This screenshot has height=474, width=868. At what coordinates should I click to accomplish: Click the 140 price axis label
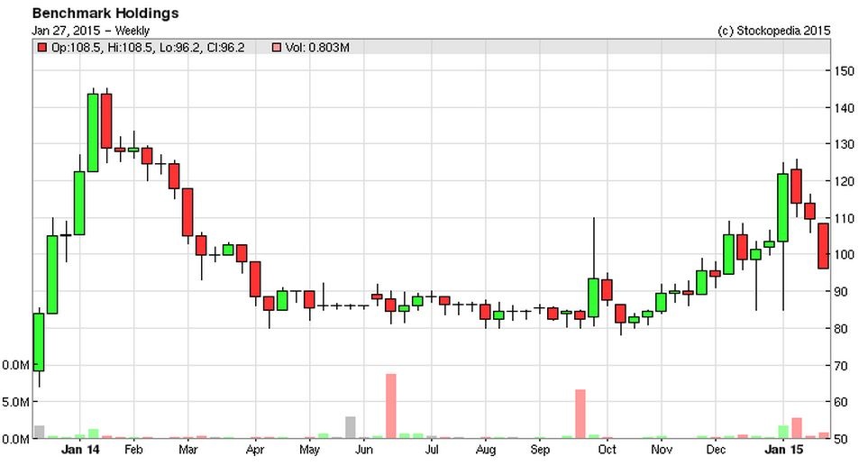(845, 108)
